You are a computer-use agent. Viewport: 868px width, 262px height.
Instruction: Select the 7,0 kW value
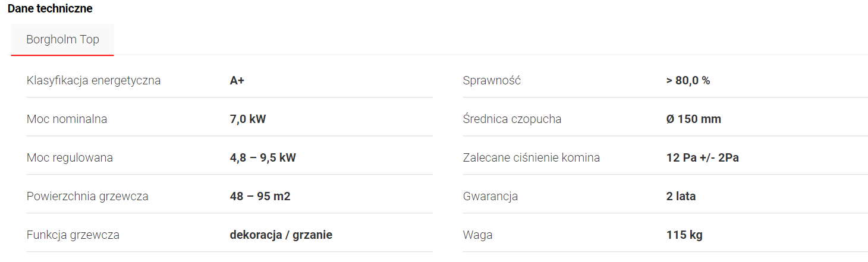click(x=248, y=119)
